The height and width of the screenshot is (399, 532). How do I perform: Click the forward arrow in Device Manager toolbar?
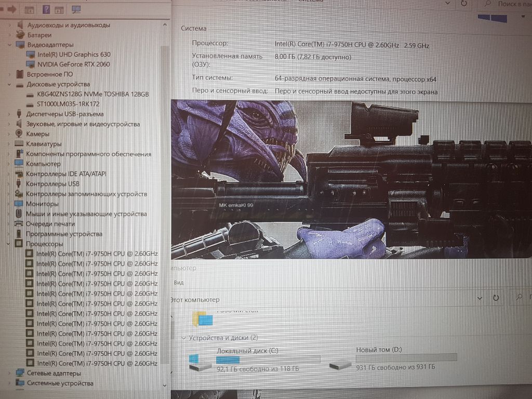coord(12,9)
